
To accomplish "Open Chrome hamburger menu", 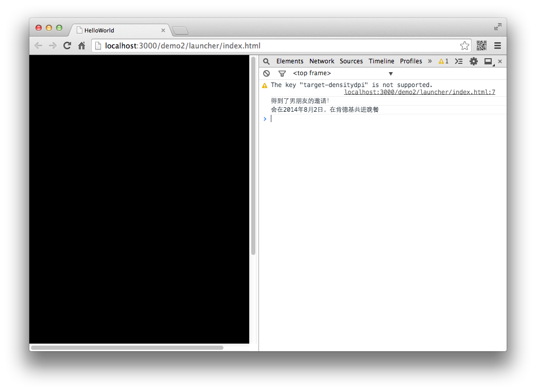I will tap(497, 46).
